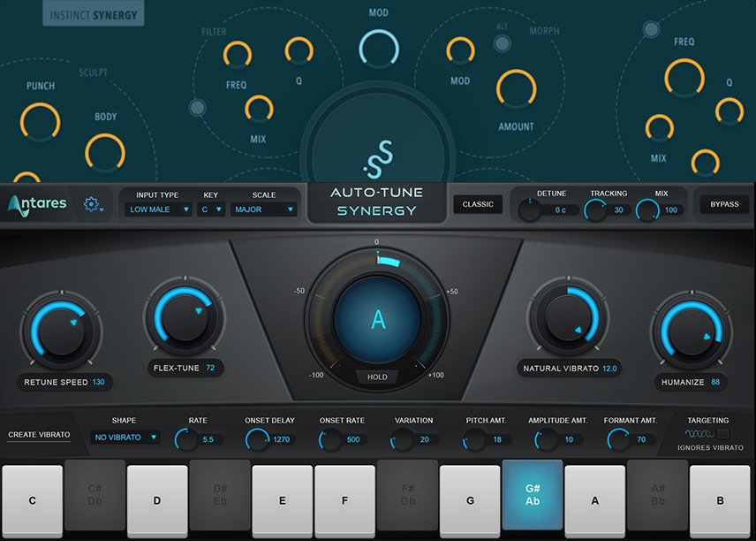Screen dimensions: 756x541
Task: Toggle the Filter section power button
Action: (x=197, y=107)
